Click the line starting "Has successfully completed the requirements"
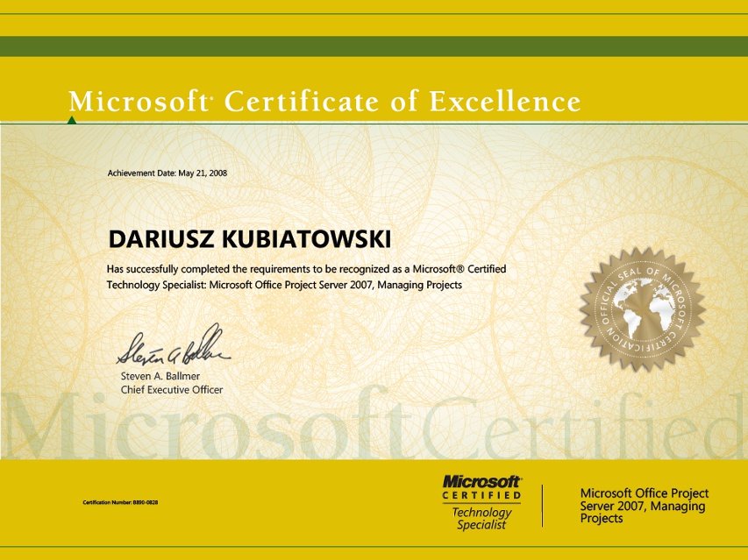748x560 pixels. click(x=306, y=269)
